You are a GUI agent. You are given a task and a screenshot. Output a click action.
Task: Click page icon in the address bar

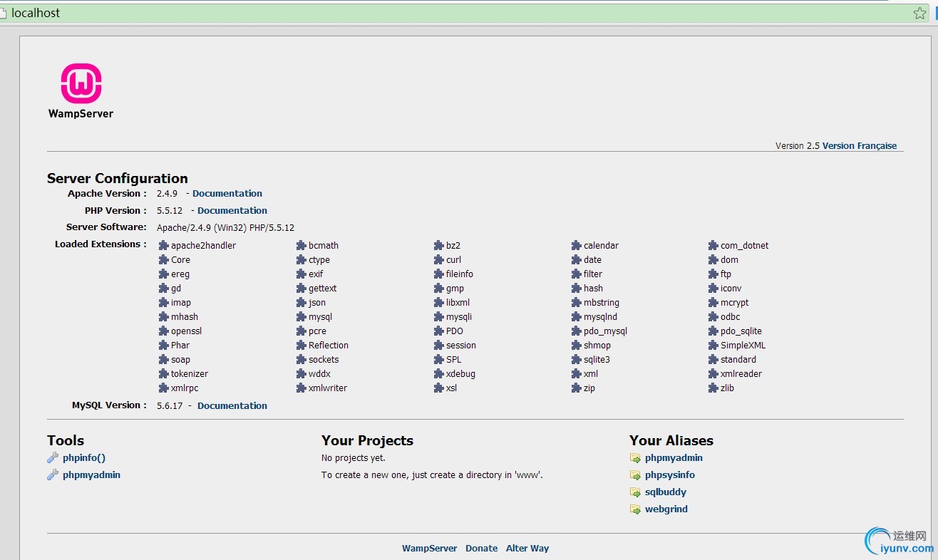pos(3,13)
